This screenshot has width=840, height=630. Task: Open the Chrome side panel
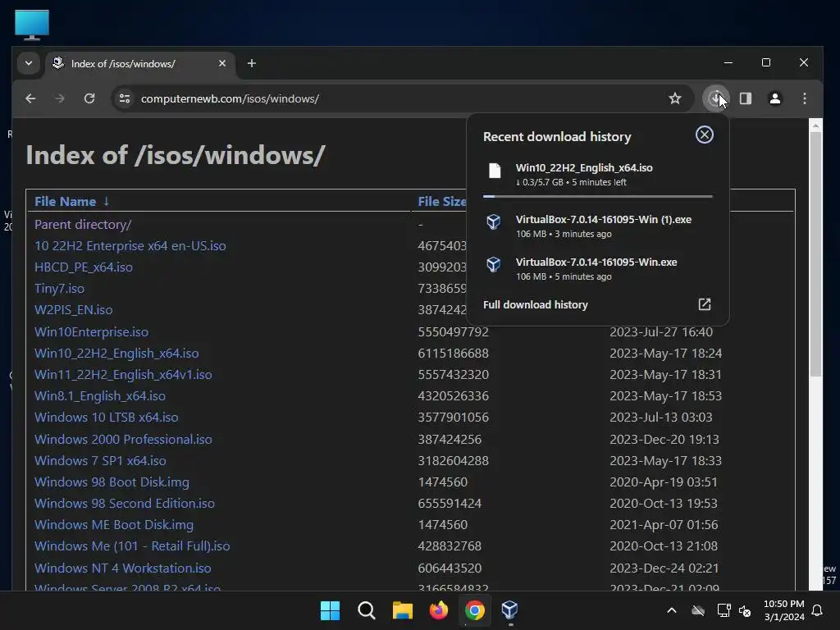point(746,98)
